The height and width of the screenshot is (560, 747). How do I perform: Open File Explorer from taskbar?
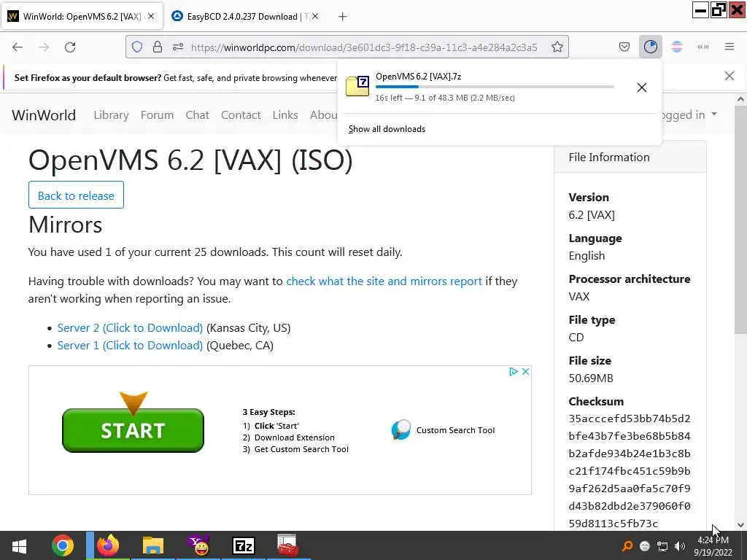153,545
